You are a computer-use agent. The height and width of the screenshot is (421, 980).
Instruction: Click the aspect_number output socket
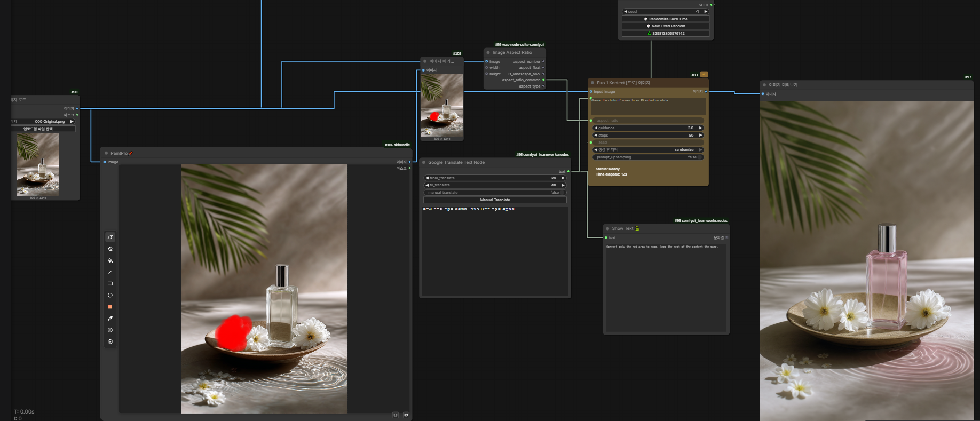tap(543, 61)
